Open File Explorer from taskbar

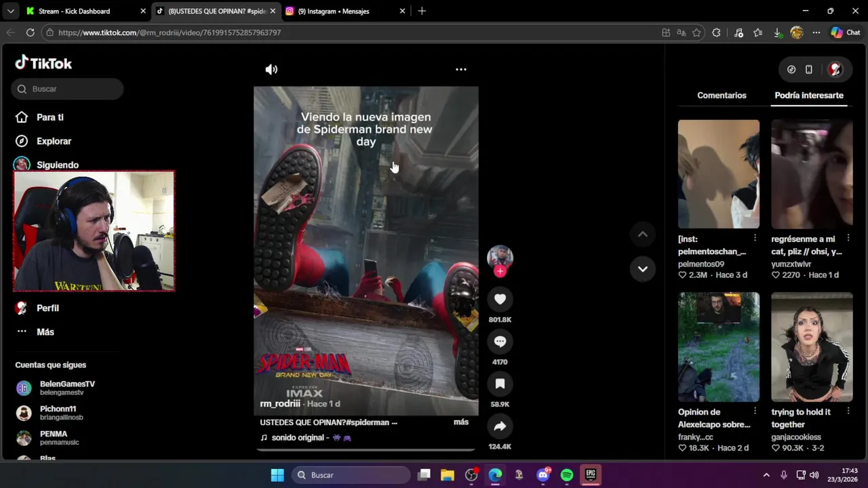448,475
